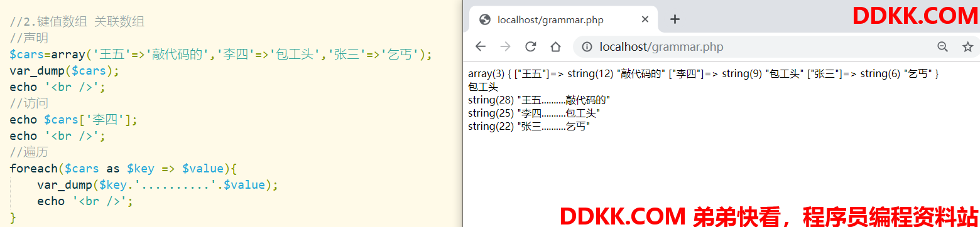Open the zoom magnifier icon in address bar
Screen dimensions: 980x227
pos(942,46)
